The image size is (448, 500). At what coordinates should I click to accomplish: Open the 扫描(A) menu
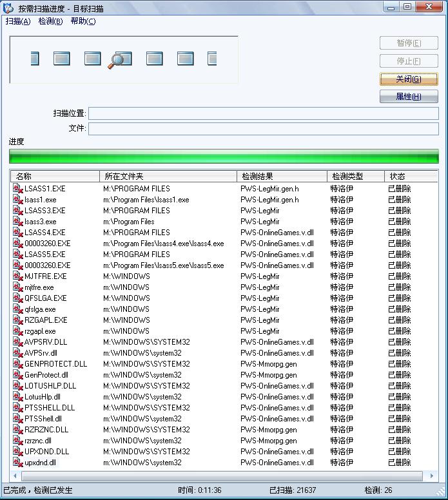click(18, 21)
